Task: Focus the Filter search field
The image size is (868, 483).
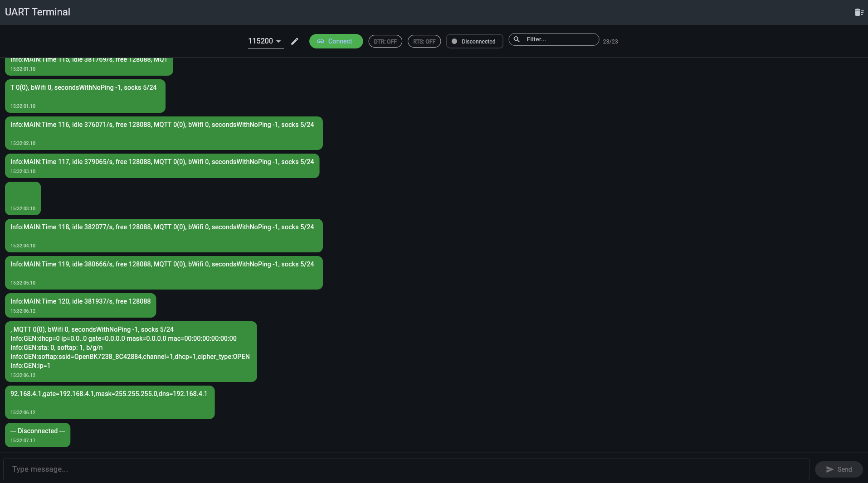Action: (x=560, y=39)
